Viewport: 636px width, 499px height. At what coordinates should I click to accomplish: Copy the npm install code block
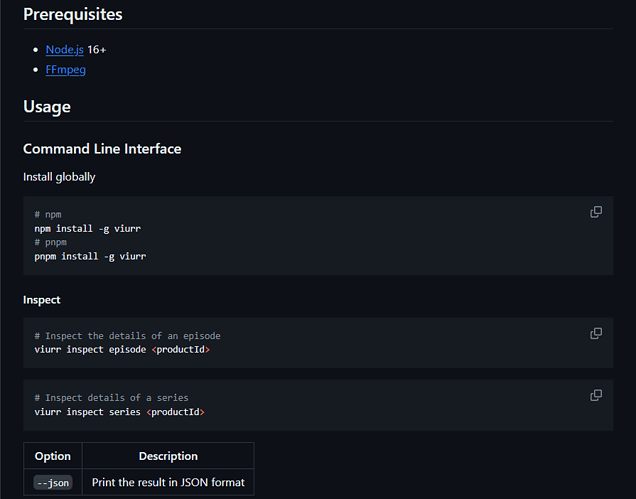(x=596, y=212)
